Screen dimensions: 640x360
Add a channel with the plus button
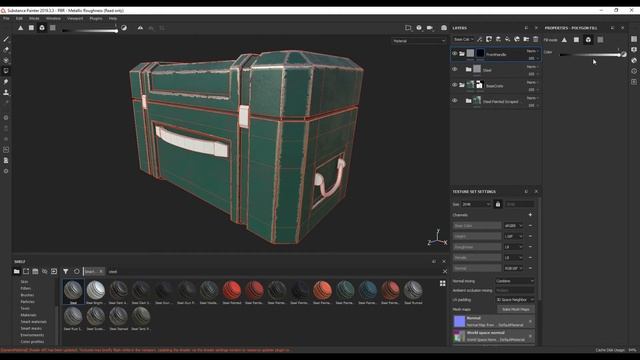[530, 215]
